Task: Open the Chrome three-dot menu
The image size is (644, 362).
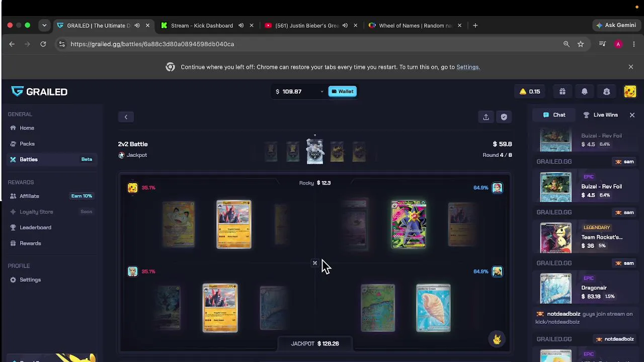Action: click(634, 44)
